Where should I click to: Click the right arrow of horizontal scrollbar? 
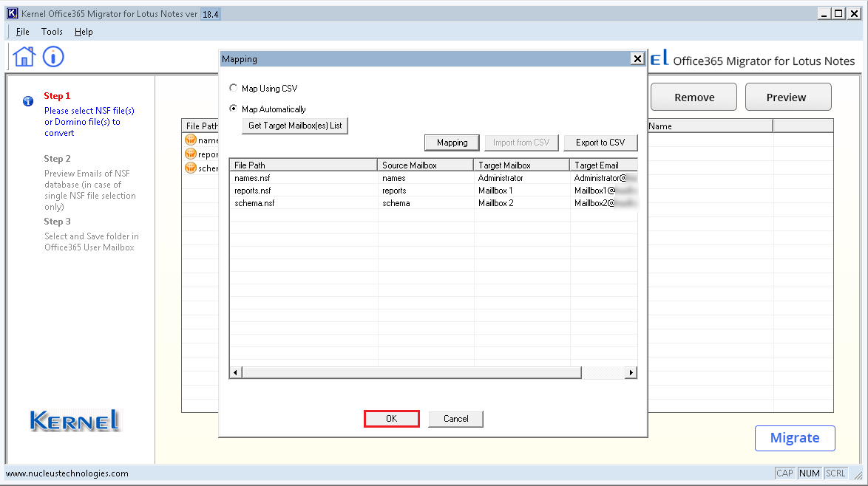pyautogui.click(x=631, y=373)
